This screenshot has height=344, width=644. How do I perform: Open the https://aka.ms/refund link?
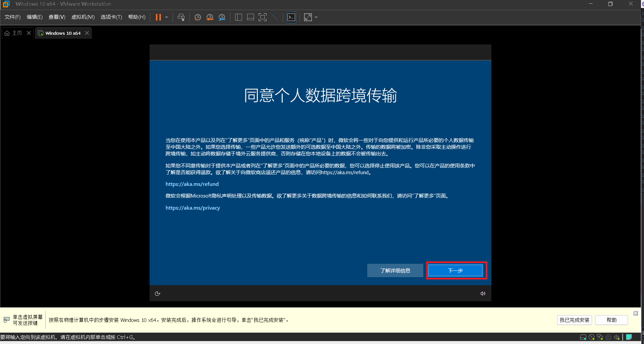[x=192, y=184]
